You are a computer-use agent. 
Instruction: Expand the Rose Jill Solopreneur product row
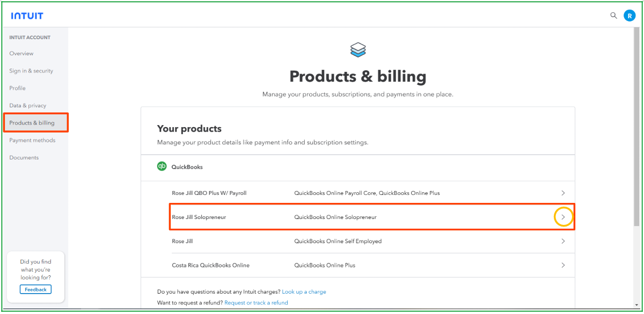click(563, 217)
